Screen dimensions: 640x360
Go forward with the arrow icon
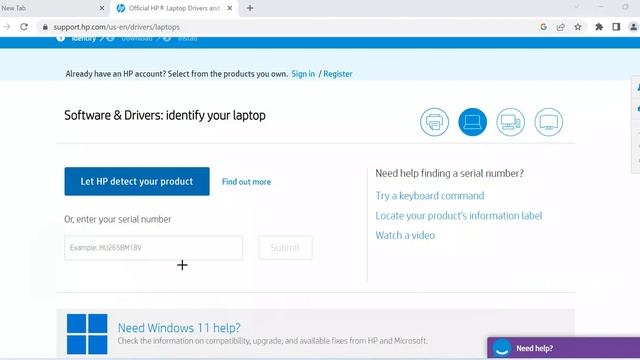coord(7,27)
